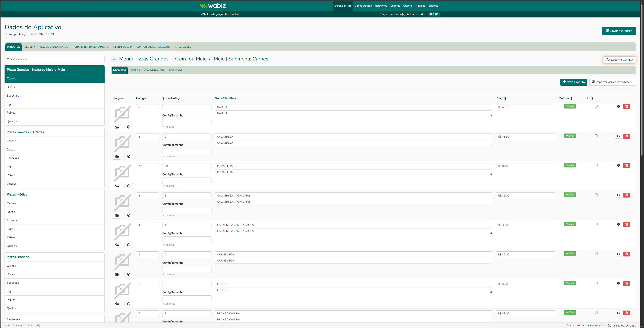Delete the BAIANA product
This screenshot has width=644, height=328.
pyautogui.click(x=627, y=107)
